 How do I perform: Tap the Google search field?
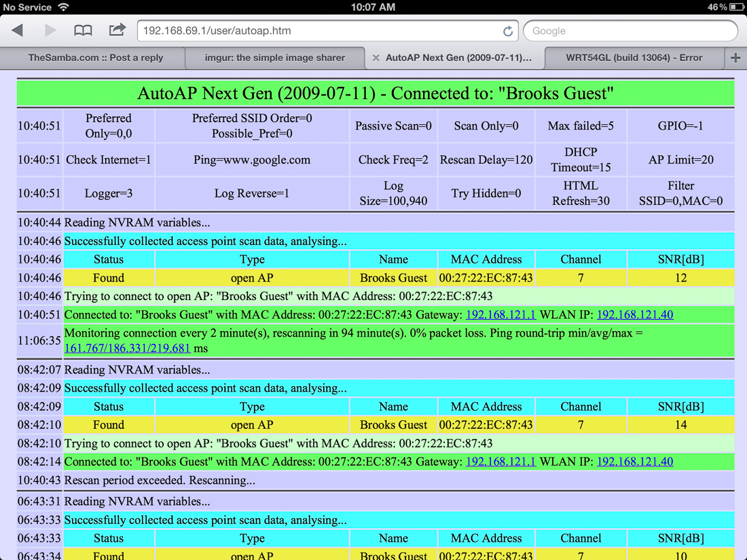pyautogui.click(x=630, y=31)
